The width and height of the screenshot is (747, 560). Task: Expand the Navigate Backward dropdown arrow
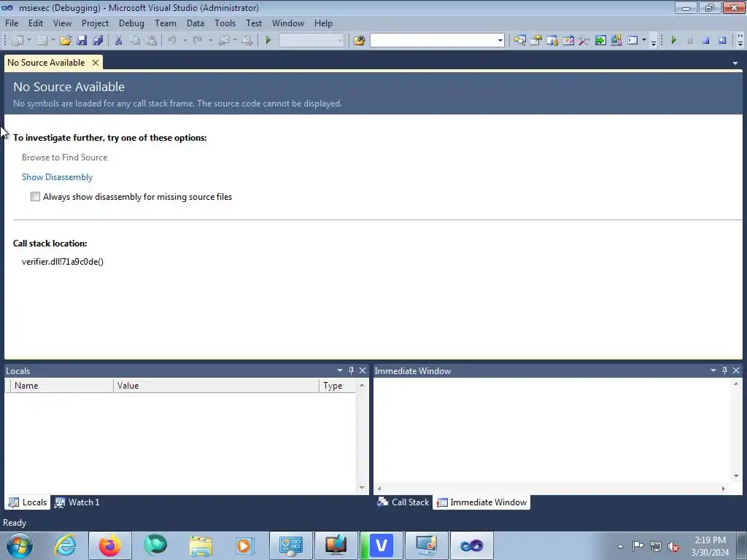click(x=235, y=41)
